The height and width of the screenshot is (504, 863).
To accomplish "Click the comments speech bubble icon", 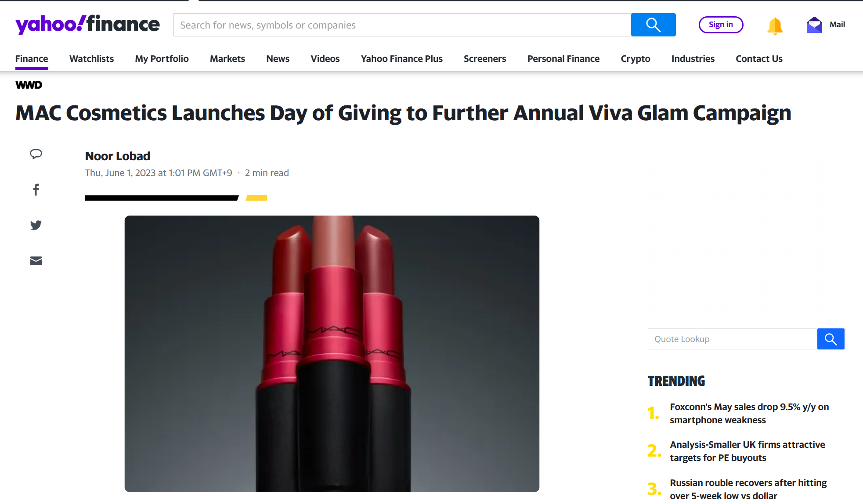I will click(x=36, y=154).
